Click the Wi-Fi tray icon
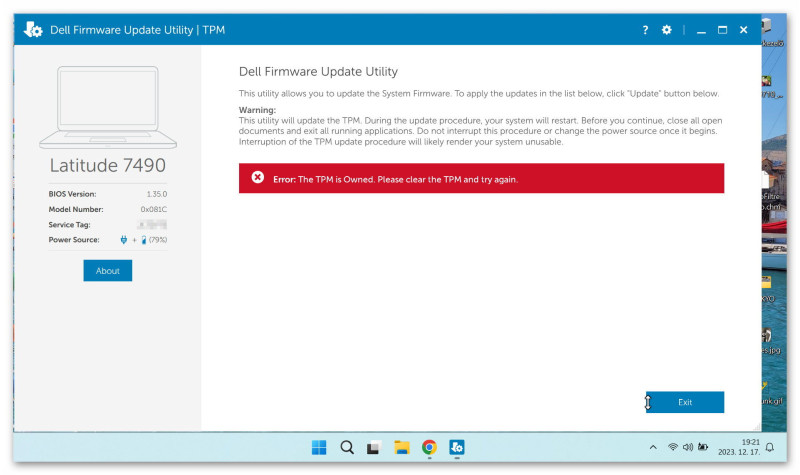Viewport: 800px width, 475px height. click(x=673, y=447)
